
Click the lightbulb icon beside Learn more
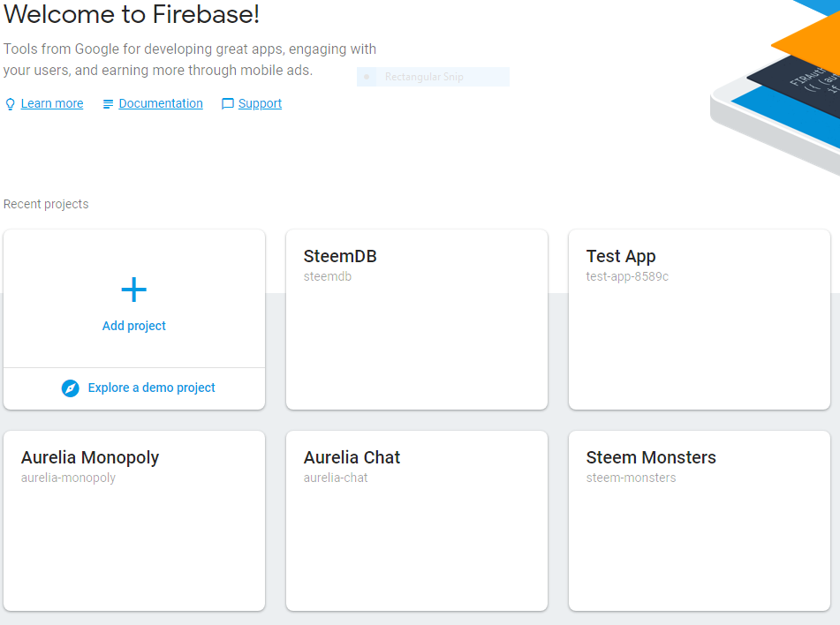11,104
